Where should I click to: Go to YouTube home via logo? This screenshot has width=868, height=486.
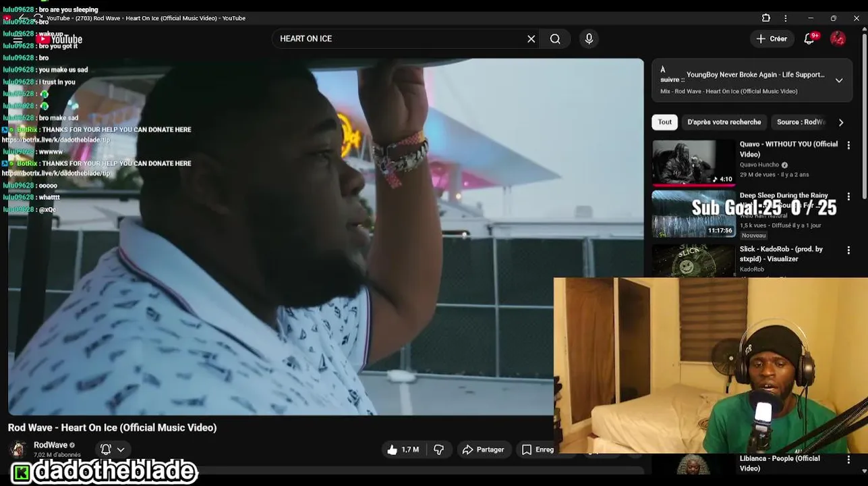click(60, 39)
